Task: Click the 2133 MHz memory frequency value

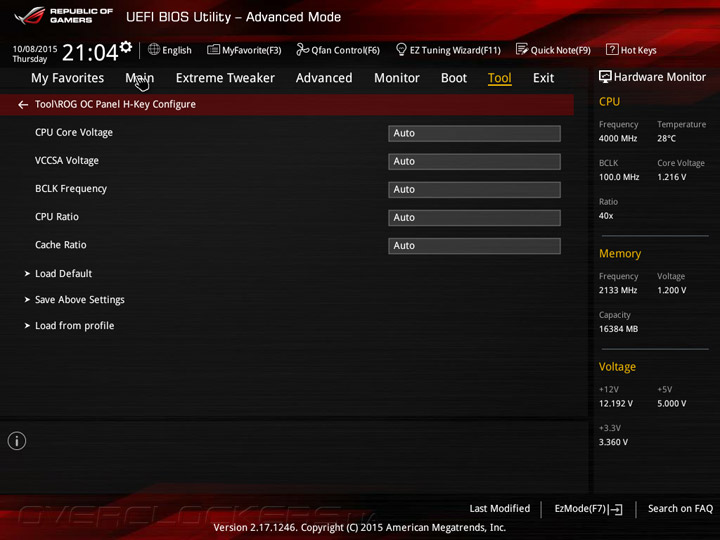Action: pos(618,290)
